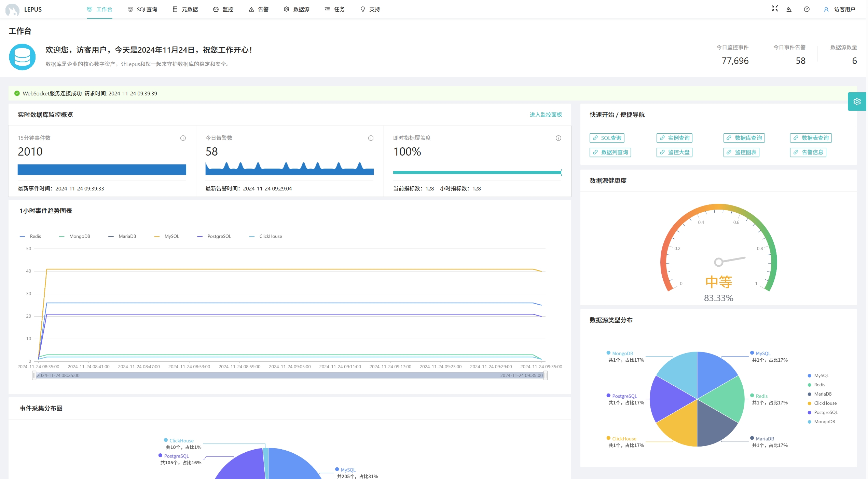Open the 数据表查询 quick link
868x479 pixels.
point(811,138)
